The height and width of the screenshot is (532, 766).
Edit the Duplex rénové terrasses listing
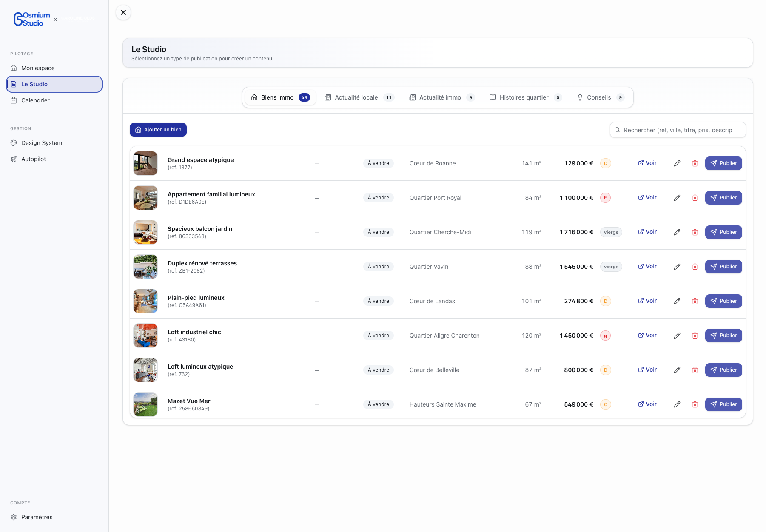point(677,267)
